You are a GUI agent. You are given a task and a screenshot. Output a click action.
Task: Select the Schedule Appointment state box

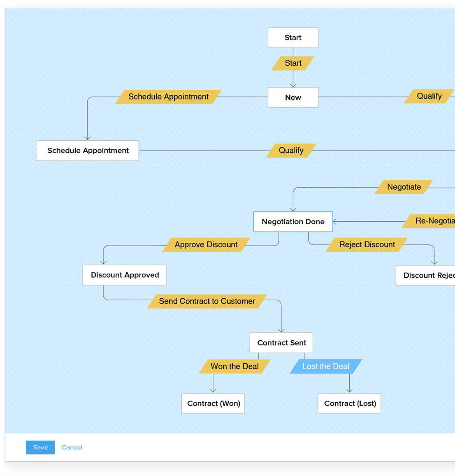87,151
